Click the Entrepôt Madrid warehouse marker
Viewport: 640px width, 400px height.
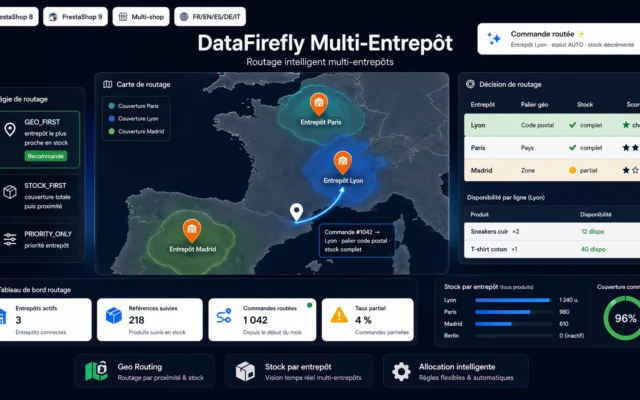point(191,230)
